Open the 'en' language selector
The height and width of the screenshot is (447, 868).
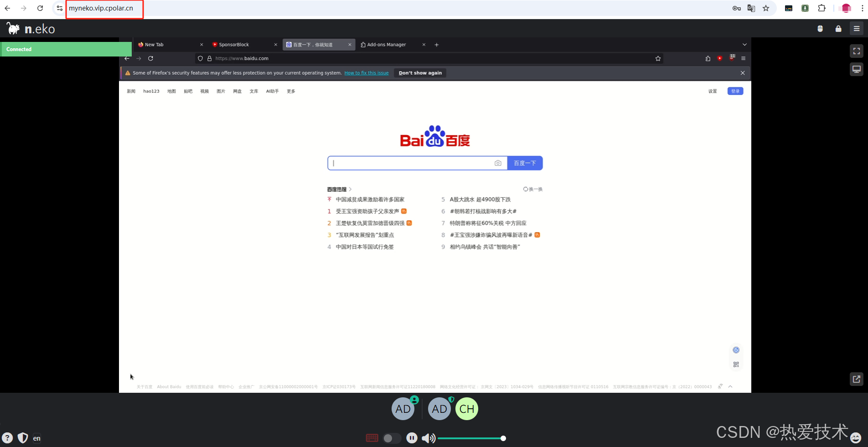click(x=37, y=438)
